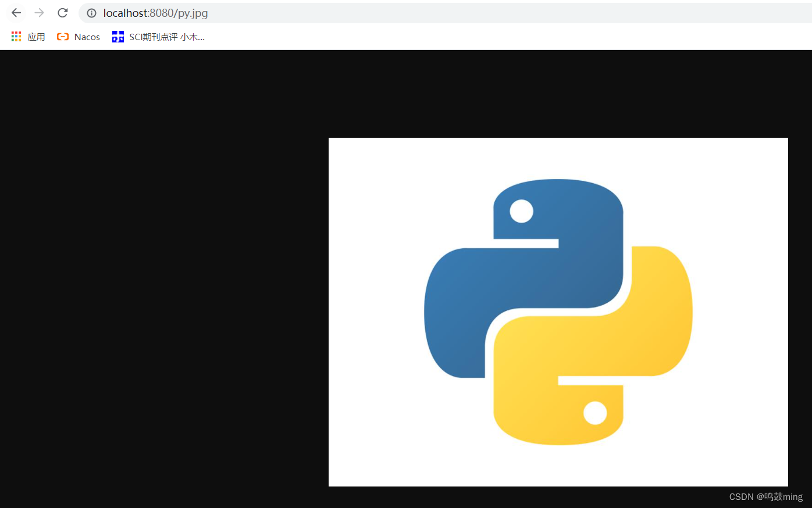Focus the address bar showing localhost:8080/py.jpg
812x508 pixels.
[x=445, y=13]
